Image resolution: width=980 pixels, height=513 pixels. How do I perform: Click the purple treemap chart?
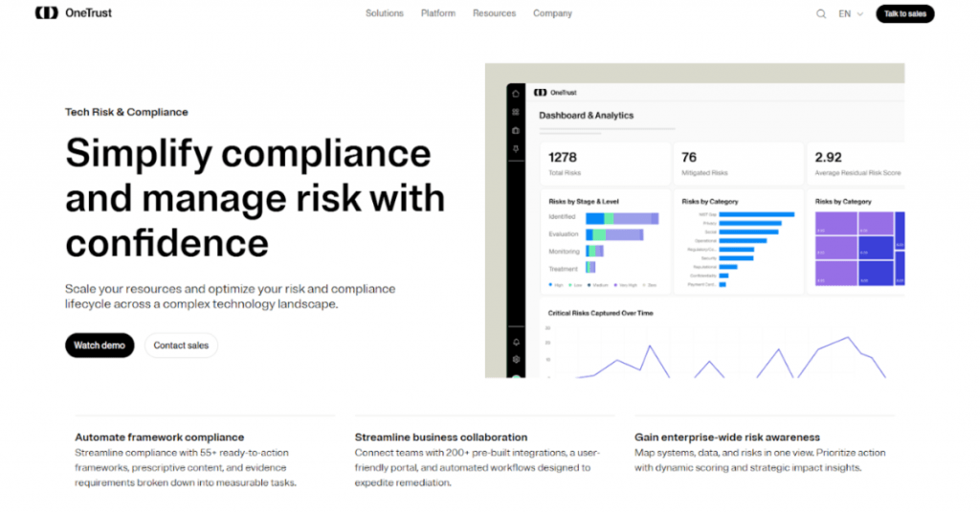coord(860,249)
